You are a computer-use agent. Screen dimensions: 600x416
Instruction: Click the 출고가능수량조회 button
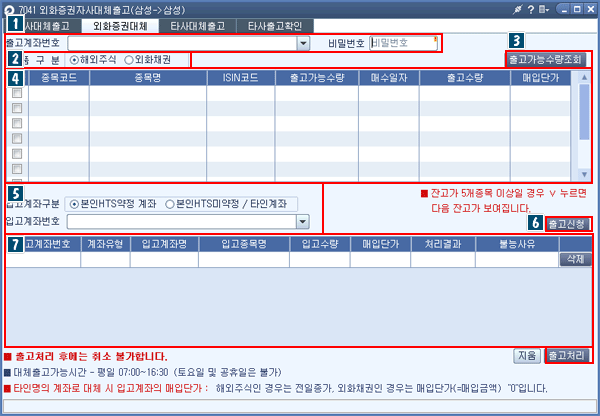tap(546, 59)
